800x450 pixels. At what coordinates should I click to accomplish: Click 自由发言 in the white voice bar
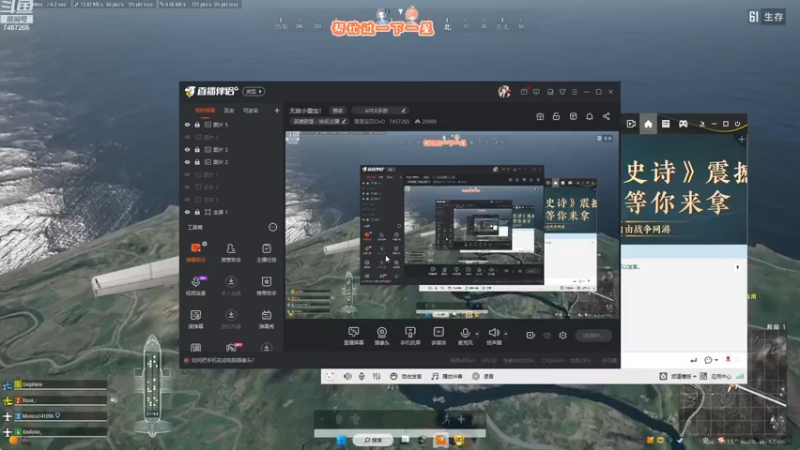pos(406,376)
